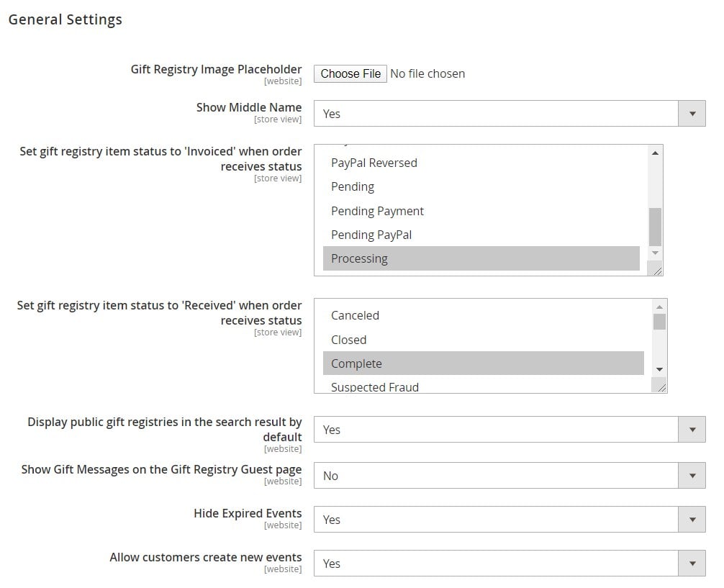Select Pending Payment in Invoiced status list
This screenshot has height=588, width=724.
481,211
